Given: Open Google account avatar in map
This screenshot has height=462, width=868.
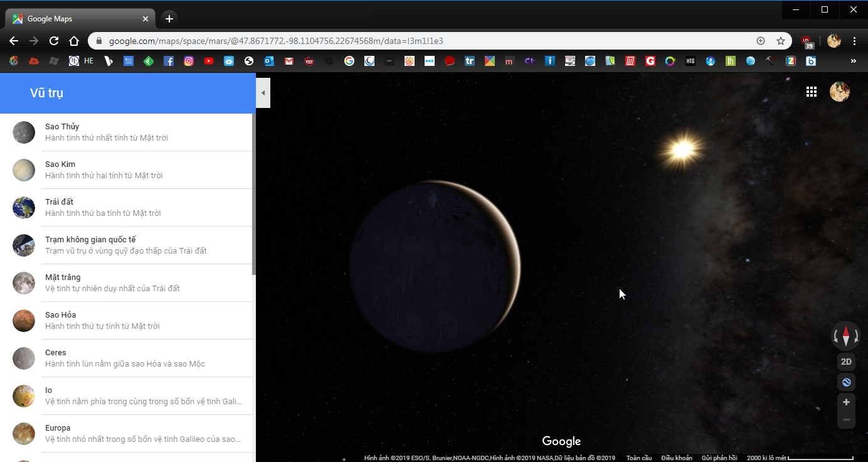Looking at the screenshot, I should [840, 92].
